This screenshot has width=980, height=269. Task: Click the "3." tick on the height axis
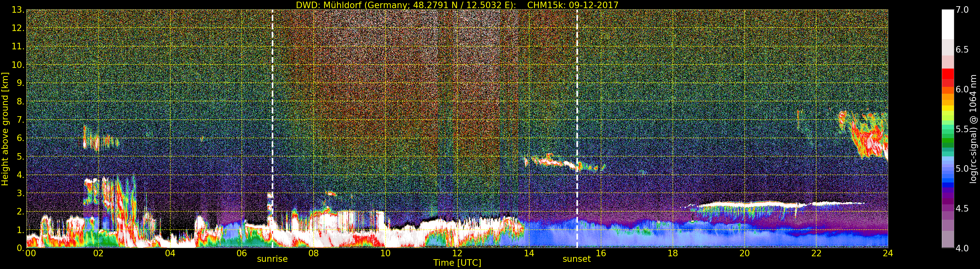tap(20, 193)
